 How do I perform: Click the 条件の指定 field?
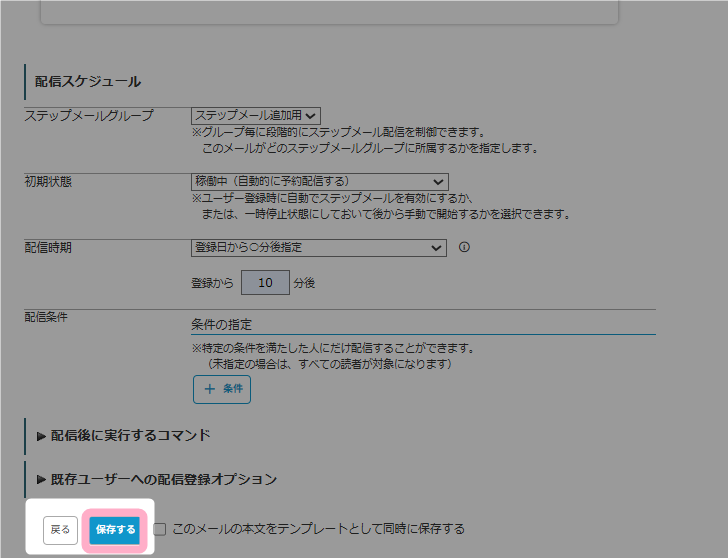(x=423, y=324)
